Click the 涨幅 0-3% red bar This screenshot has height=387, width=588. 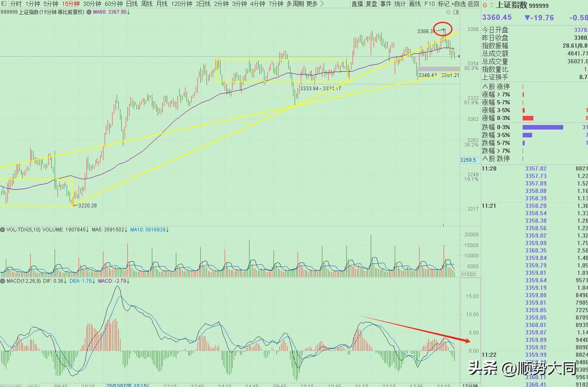528,118
